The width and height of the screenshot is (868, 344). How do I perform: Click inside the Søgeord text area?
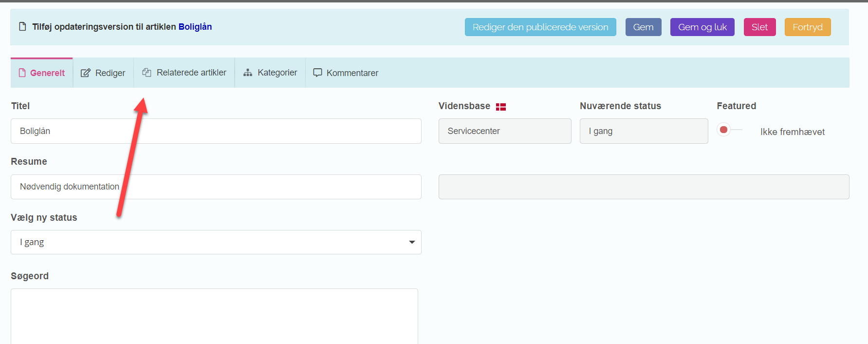214,316
